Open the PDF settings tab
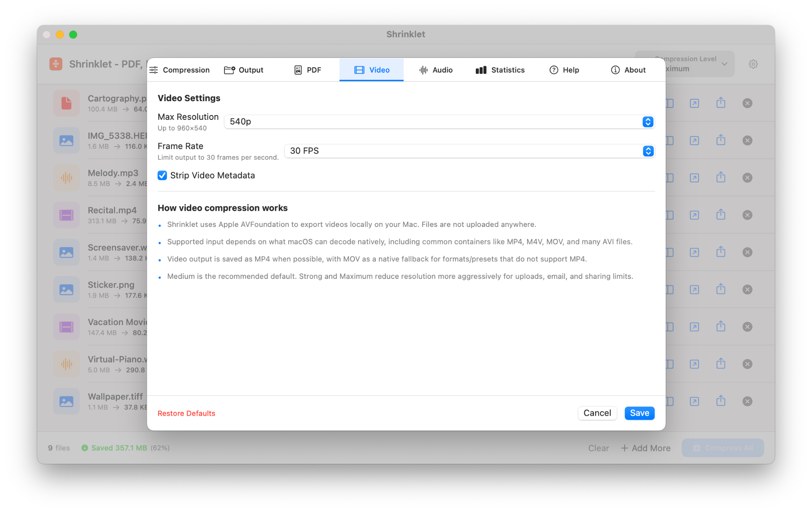812x513 pixels. (308, 70)
